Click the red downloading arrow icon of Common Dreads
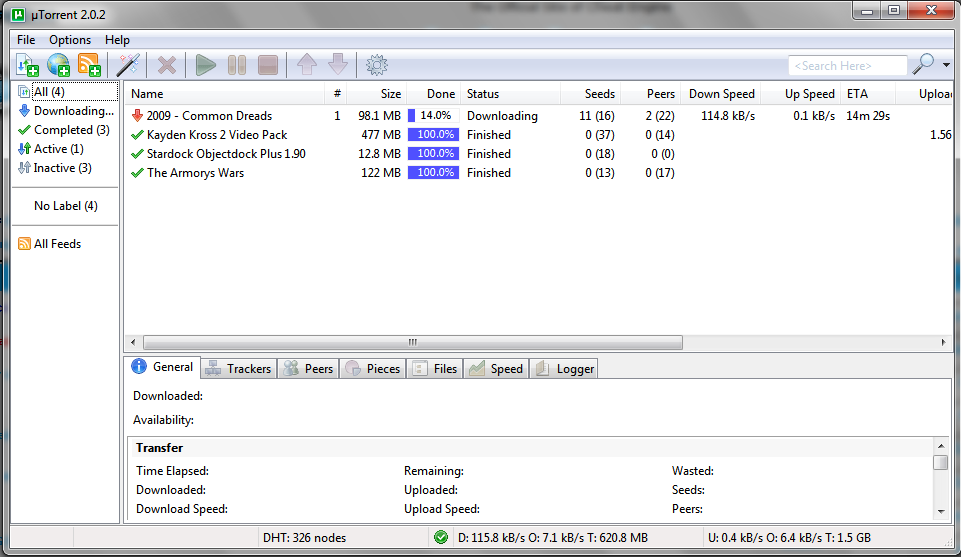 point(137,116)
